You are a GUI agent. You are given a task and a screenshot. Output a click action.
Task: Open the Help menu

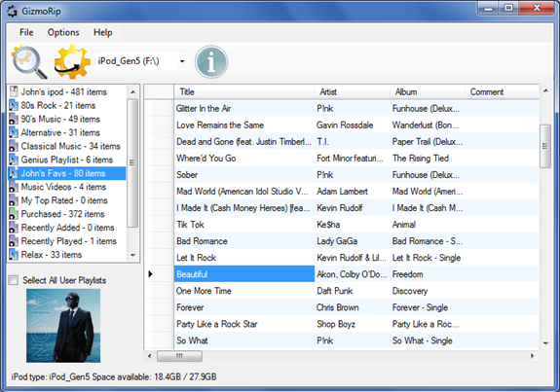tap(103, 32)
